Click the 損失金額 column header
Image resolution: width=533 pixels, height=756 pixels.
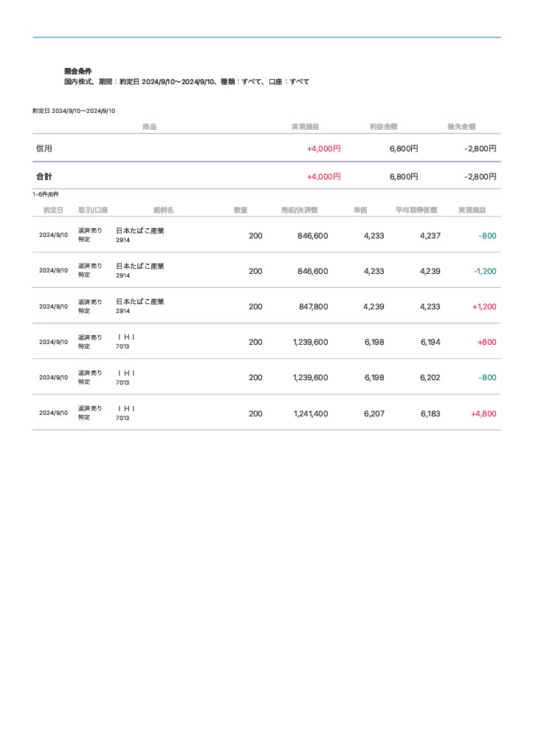tap(461, 127)
